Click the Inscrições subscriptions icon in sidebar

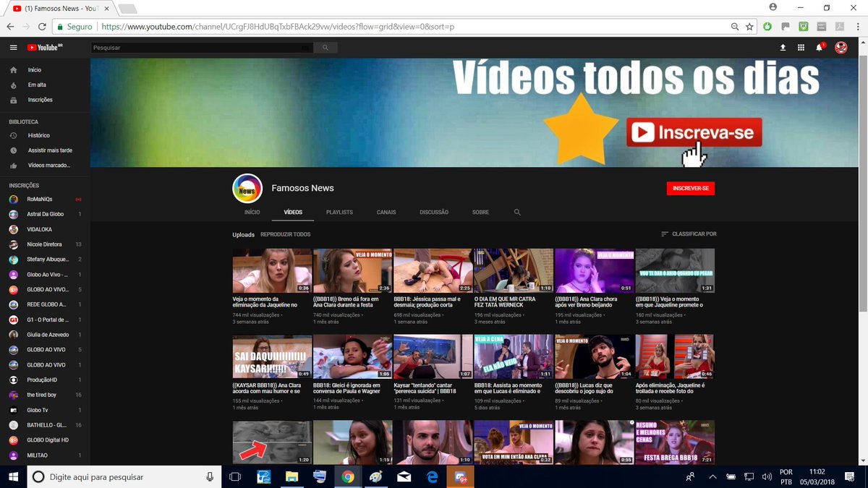(x=13, y=100)
